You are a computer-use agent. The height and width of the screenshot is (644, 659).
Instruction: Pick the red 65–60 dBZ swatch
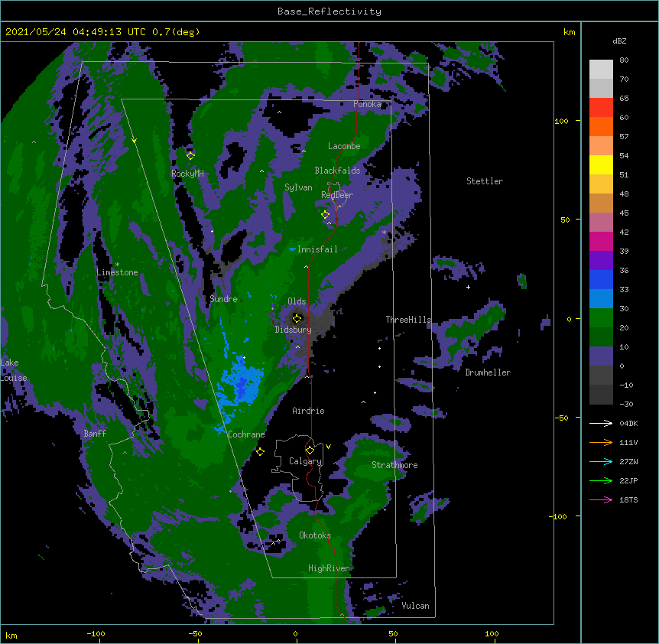point(601,108)
